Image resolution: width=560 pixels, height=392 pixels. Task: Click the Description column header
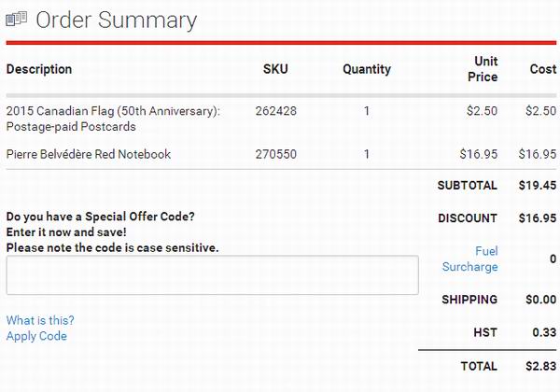click(x=39, y=69)
